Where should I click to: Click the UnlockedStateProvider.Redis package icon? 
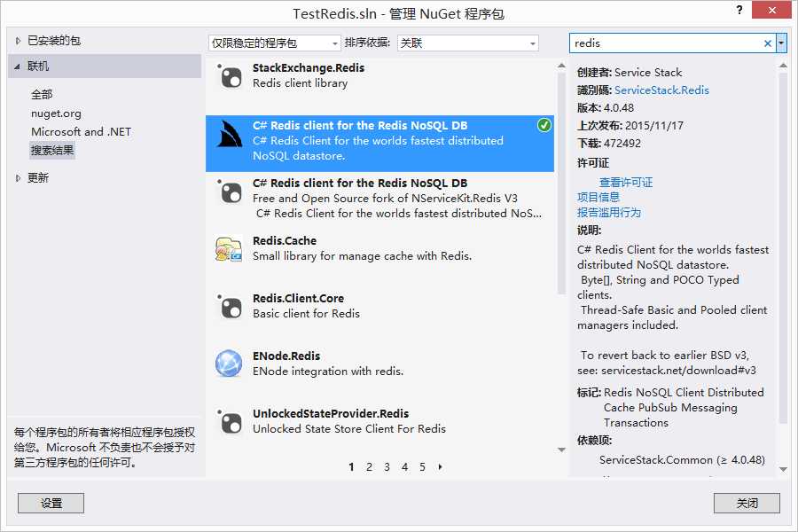[230, 421]
